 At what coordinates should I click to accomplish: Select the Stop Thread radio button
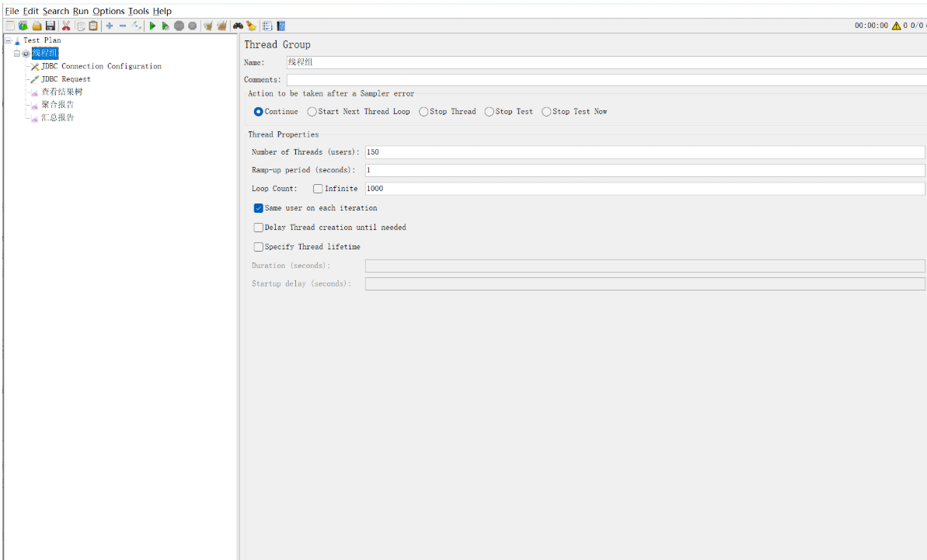click(423, 112)
